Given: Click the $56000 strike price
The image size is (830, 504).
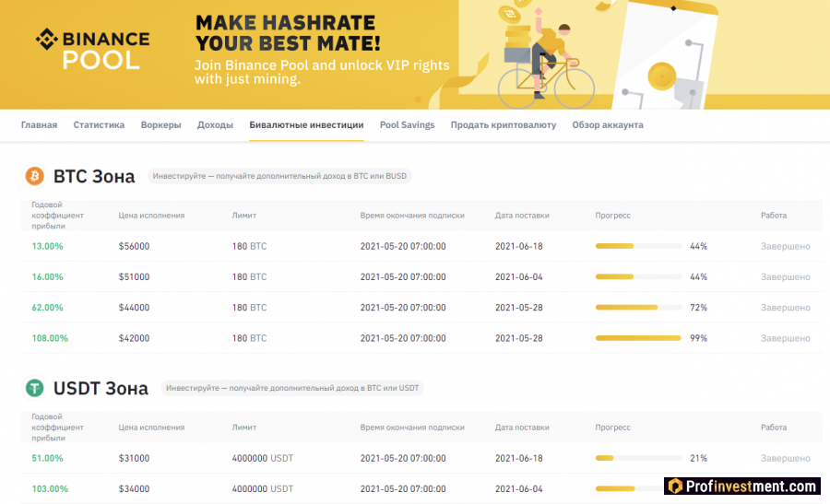Looking at the screenshot, I should 134,246.
